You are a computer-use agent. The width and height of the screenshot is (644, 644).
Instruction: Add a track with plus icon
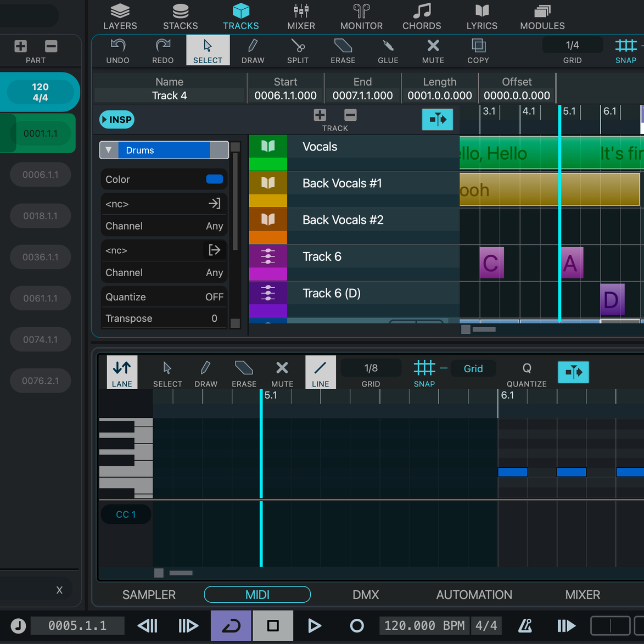click(x=320, y=115)
